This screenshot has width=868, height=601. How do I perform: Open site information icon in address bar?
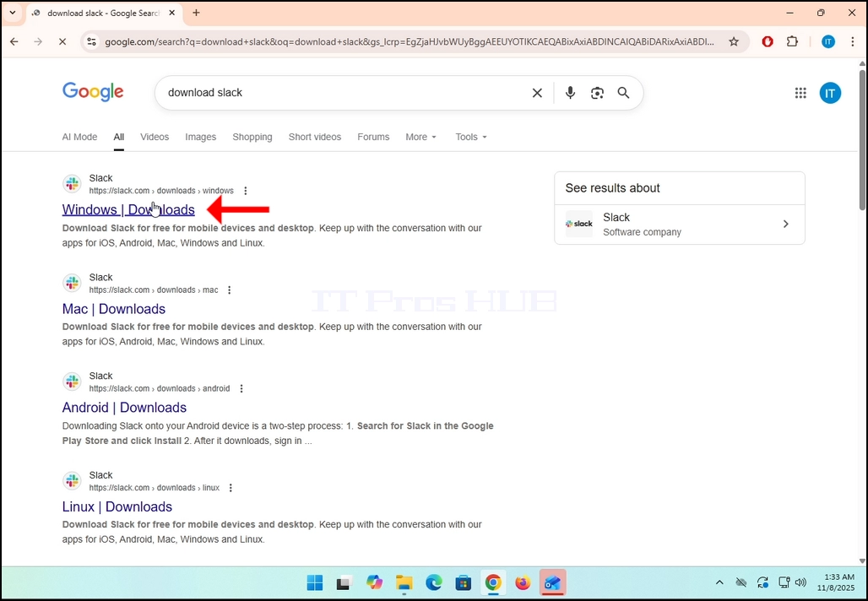92,41
